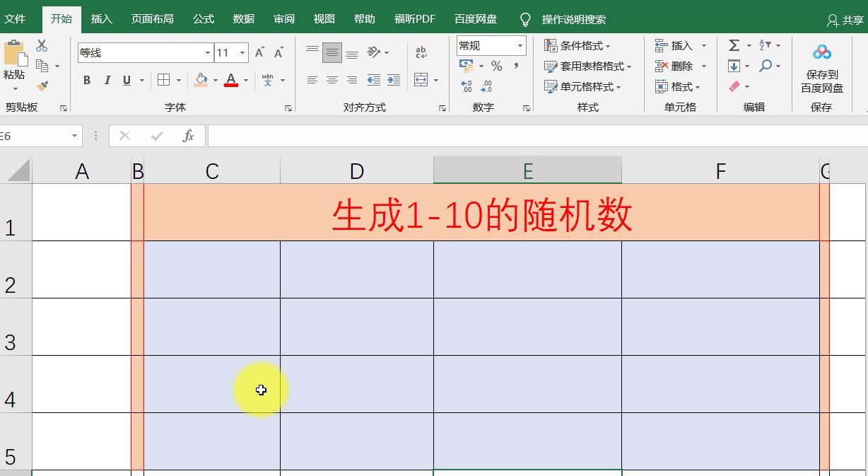868x476 pixels.
Task: Click the fill color paint bucket
Action: tap(201, 80)
